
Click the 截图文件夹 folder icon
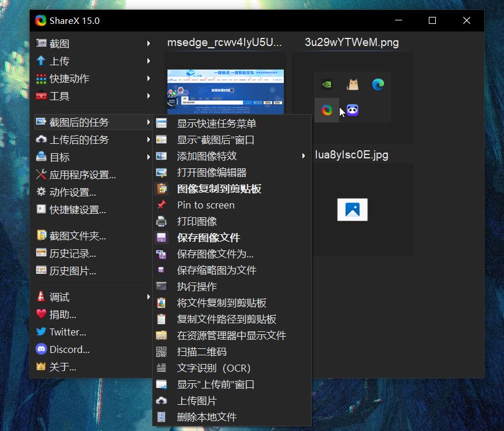click(x=41, y=235)
